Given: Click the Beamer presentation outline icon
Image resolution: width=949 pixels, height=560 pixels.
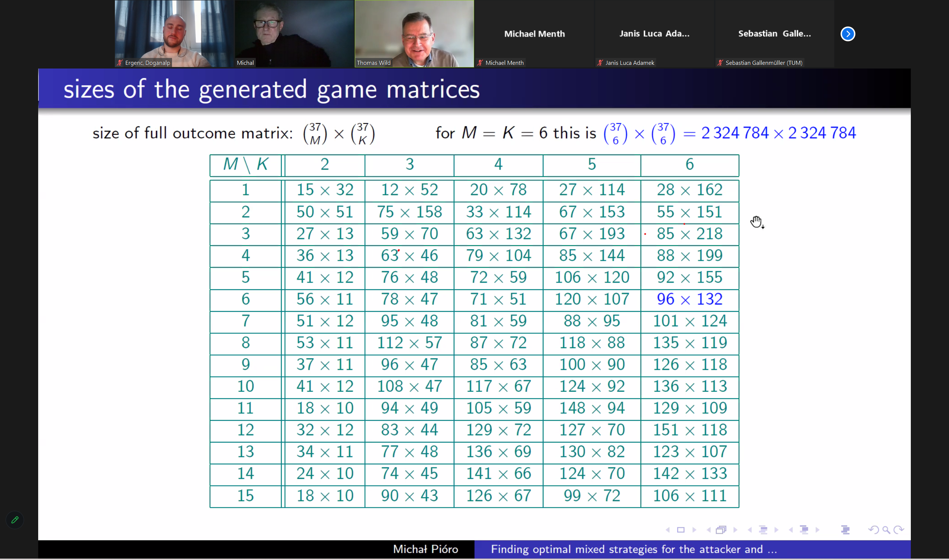Looking at the screenshot, I should pos(845,530).
